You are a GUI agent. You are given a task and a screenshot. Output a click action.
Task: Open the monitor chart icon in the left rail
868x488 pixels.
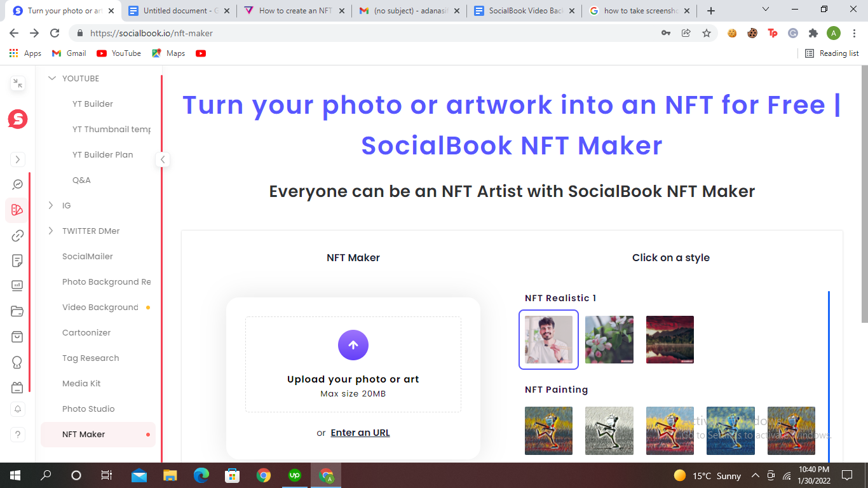click(18, 286)
